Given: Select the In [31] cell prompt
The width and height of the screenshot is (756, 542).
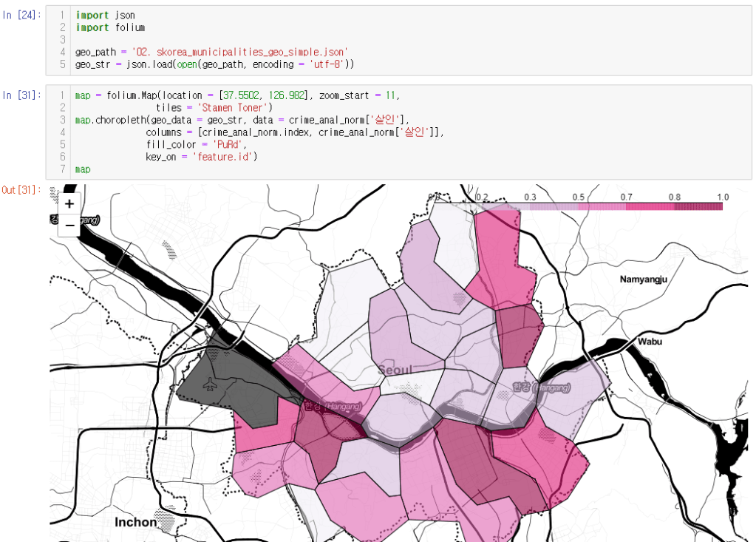Looking at the screenshot, I should 23,95.
